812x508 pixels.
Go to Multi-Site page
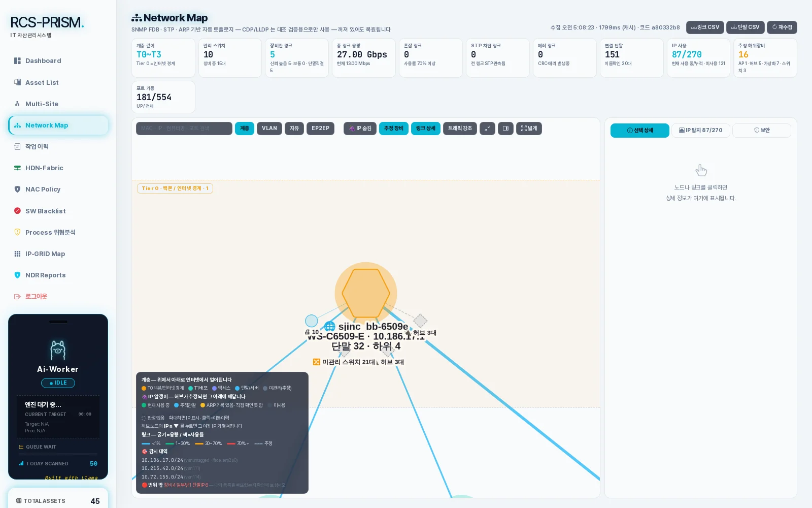[x=58, y=104]
